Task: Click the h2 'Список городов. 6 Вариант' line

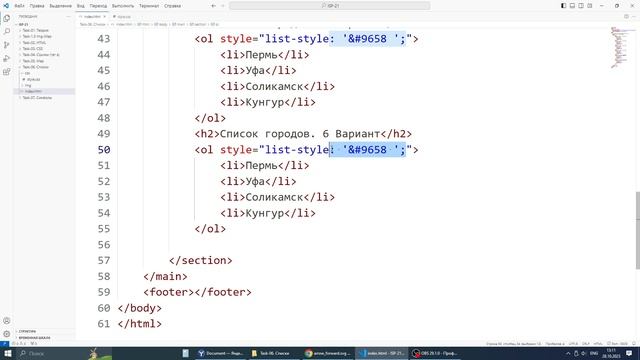Action: click(303, 134)
